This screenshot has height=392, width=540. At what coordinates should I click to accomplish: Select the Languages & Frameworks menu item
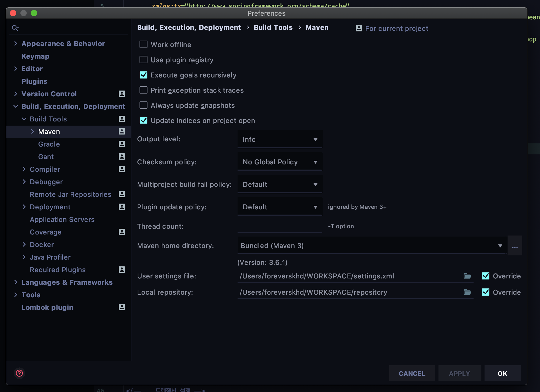tap(67, 282)
